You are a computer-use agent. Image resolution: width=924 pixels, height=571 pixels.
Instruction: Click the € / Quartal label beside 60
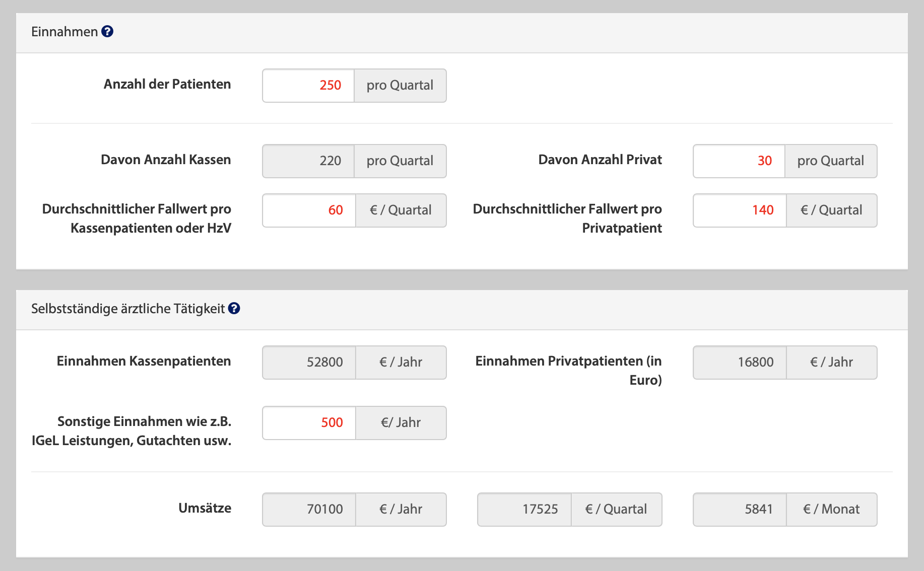(401, 210)
